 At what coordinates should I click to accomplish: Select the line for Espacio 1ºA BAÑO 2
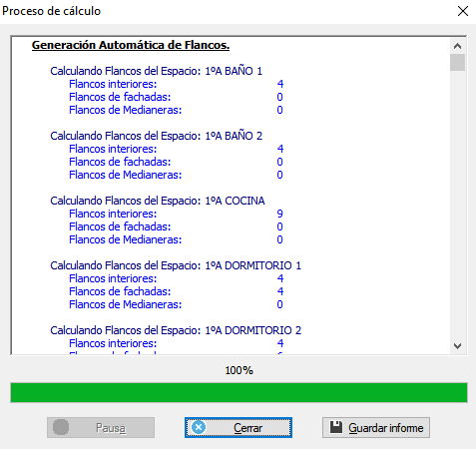[x=157, y=136]
